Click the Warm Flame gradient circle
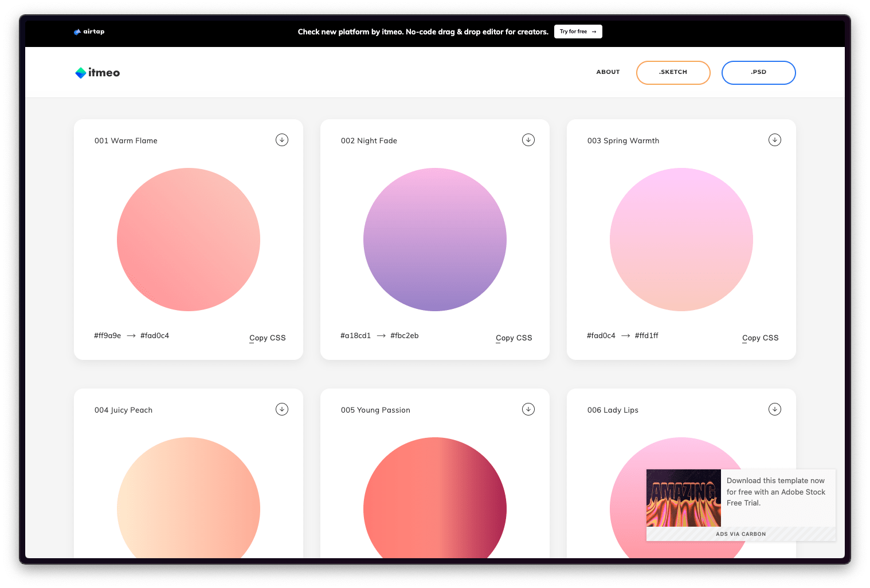The height and width of the screenshot is (588, 870). pyautogui.click(x=189, y=240)
